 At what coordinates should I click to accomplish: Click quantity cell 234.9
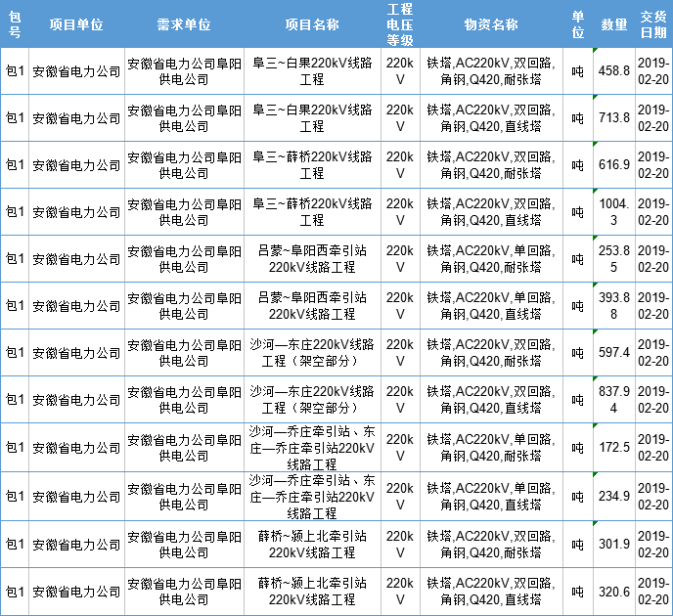point(614,497)
